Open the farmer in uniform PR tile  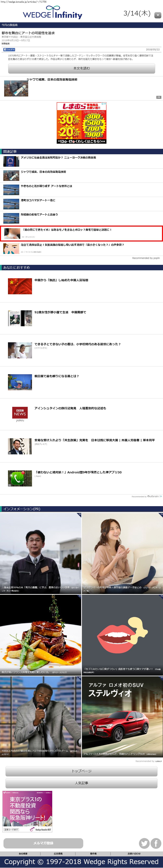coord(40,553)
